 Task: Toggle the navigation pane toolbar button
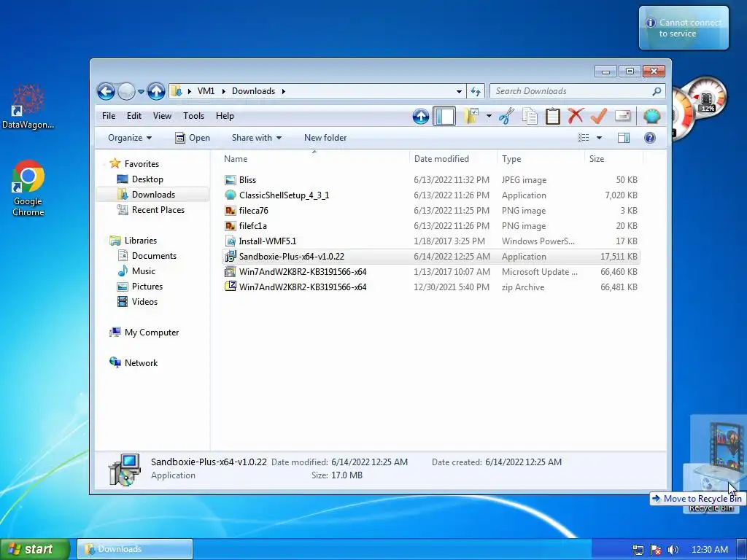[444, 116]
